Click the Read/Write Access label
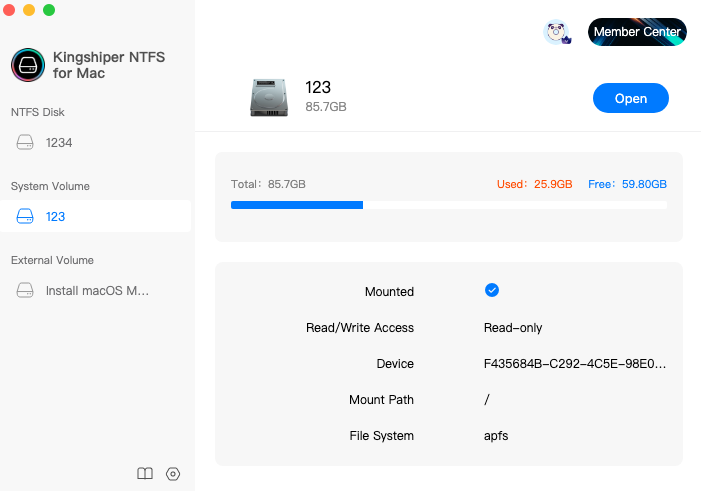 360,328
